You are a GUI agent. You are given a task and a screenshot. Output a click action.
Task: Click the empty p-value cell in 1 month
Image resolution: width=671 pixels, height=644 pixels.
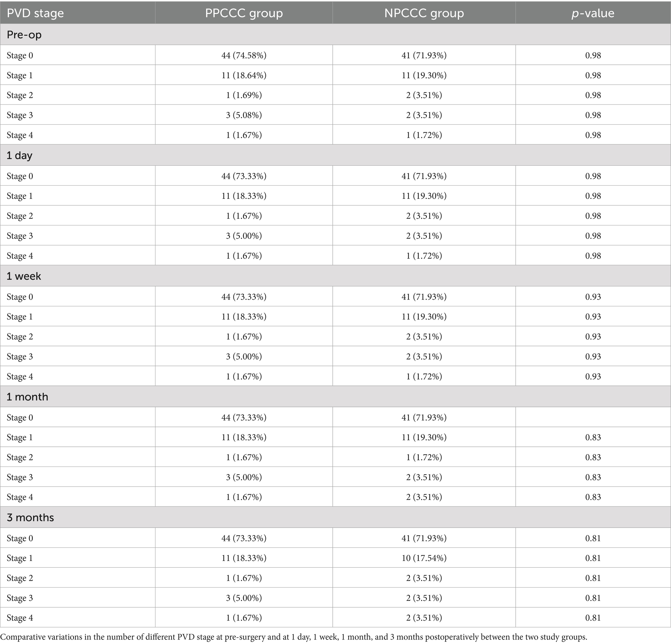point(593,417)
